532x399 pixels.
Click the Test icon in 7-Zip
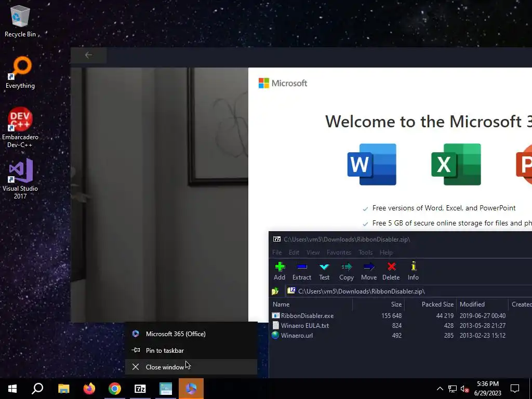coord(324,267)
